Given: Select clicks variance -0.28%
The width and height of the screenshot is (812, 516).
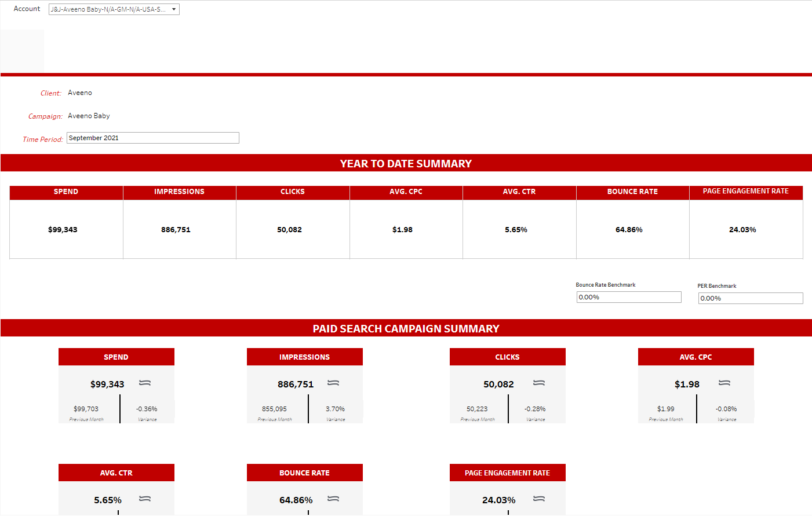Looking at the screenshot, I should 535,409.
